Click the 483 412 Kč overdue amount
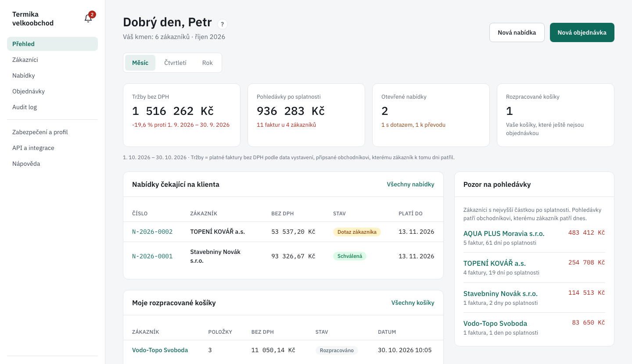The image size is (632, 364). point(586,232)
